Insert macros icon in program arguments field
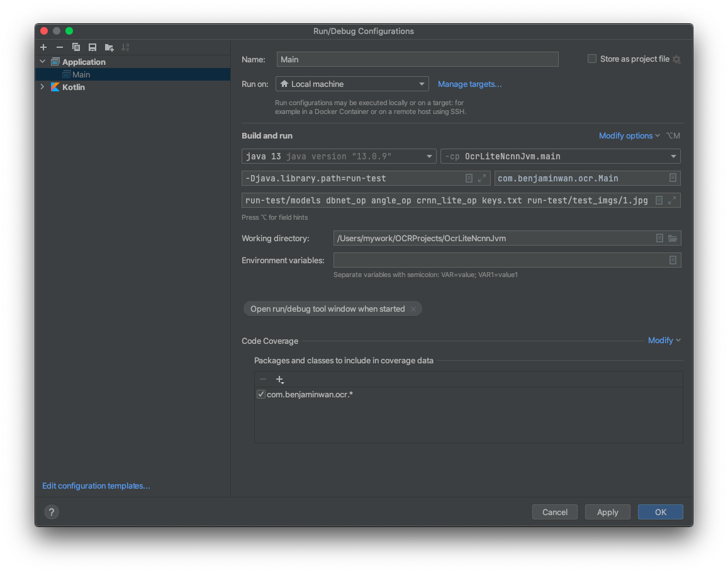The width and height of the screenshot is (728, 573). click(x=659, y=200)
